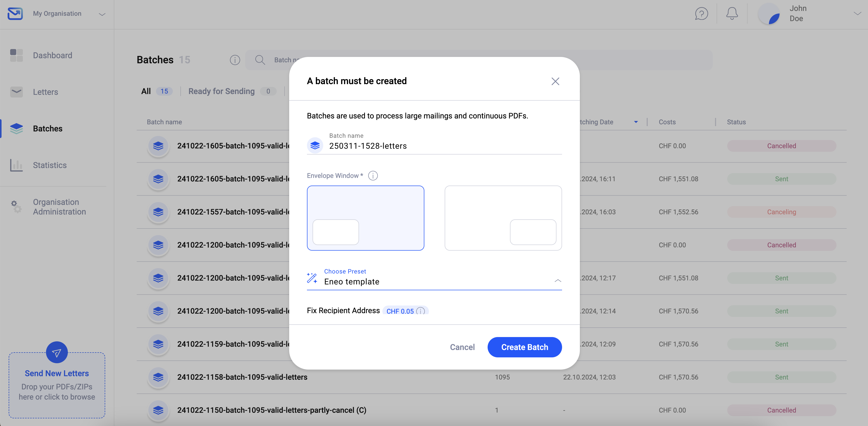
Task: Click John Doe avatar image
Action: (769, 14)
